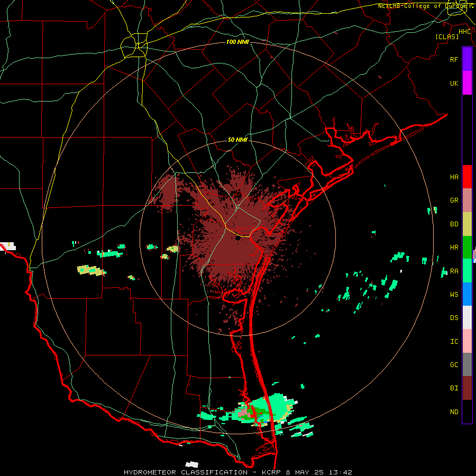Click the 'HR' legend label

pyautogui.click(x=454, y=248)
